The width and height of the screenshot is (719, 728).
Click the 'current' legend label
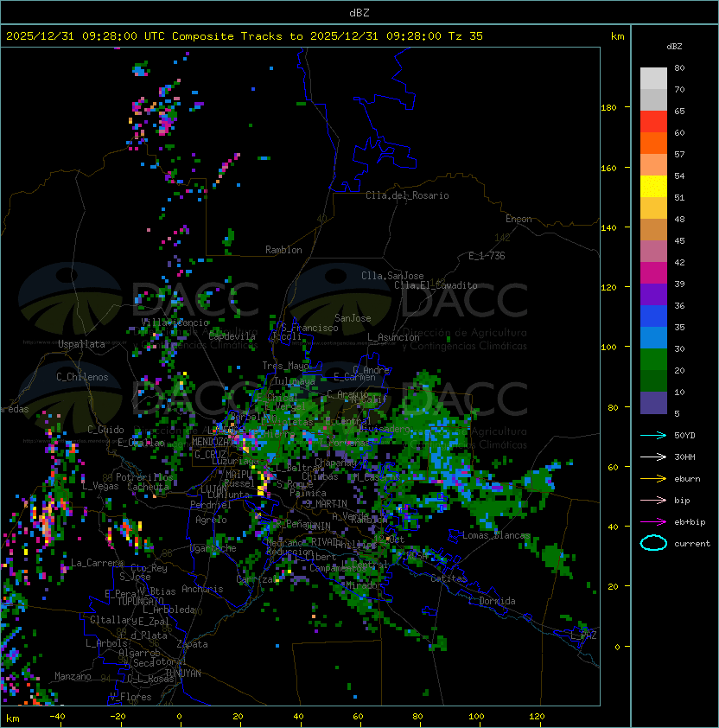[x=692, y=544]
